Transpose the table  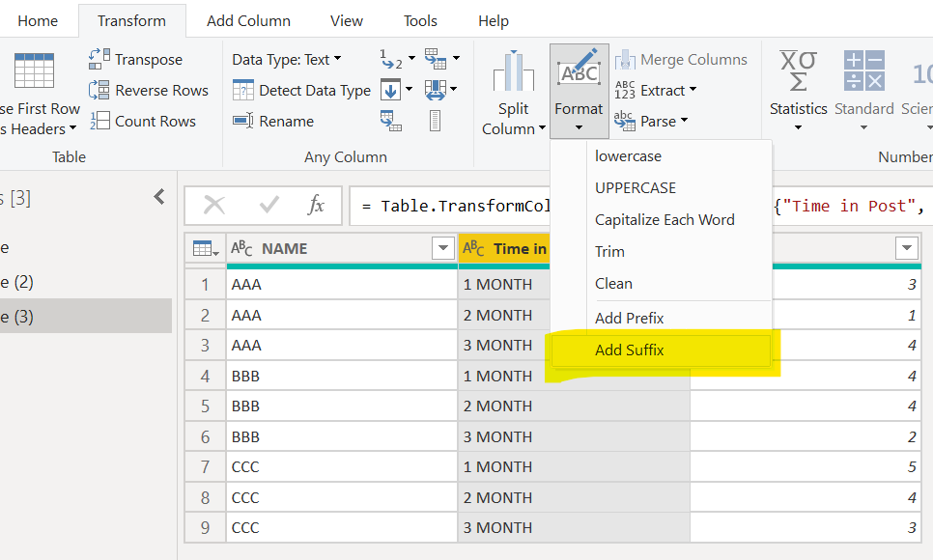[x=135, y=59]
